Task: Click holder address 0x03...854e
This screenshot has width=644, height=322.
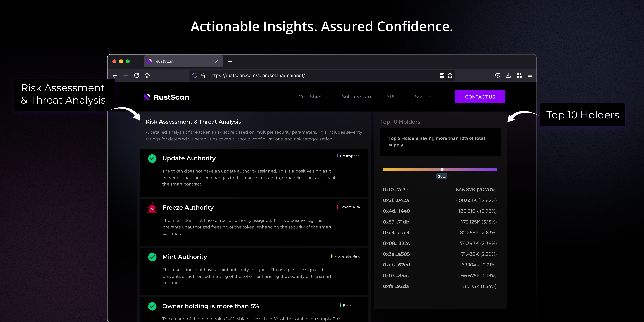Action: pyautogui.click(x=396, y=276)
